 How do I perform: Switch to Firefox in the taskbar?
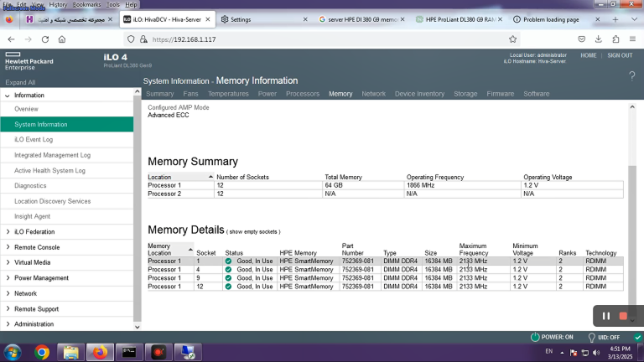(100, 353)
